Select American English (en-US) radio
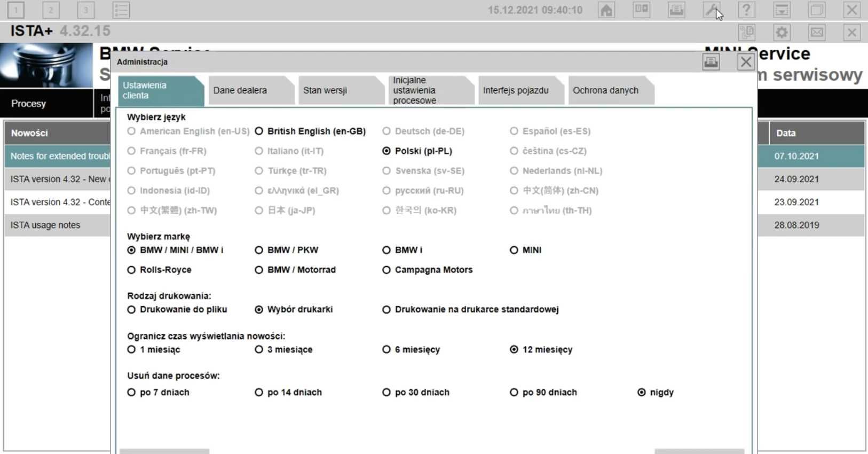This screenshot has width=868, height=454. click(188, 131)
